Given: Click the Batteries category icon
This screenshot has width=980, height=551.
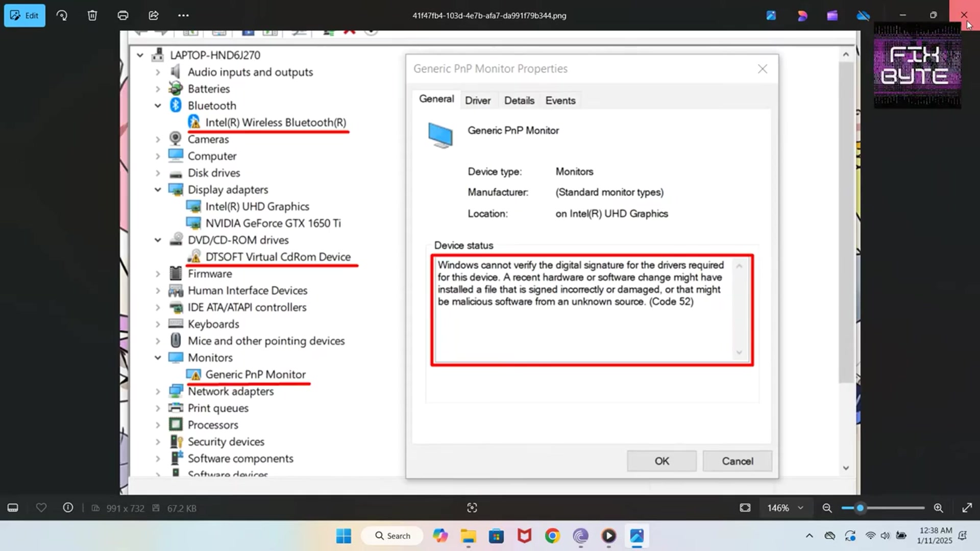Looking at the screenshot, I should click(x=176, y=88).
